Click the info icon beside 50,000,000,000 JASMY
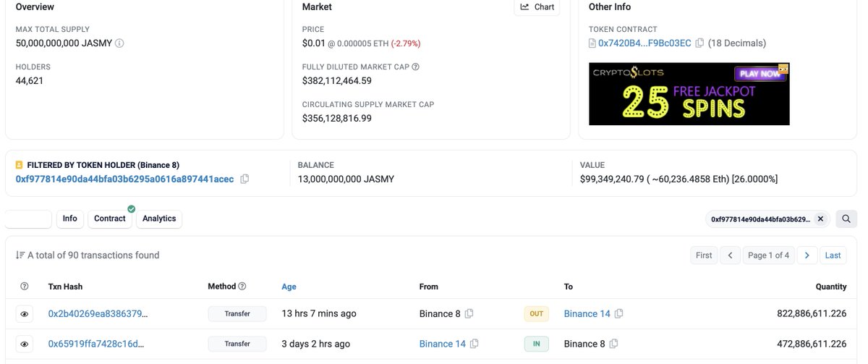Screen dimensions: 868x364 click(x=119, y=43)
